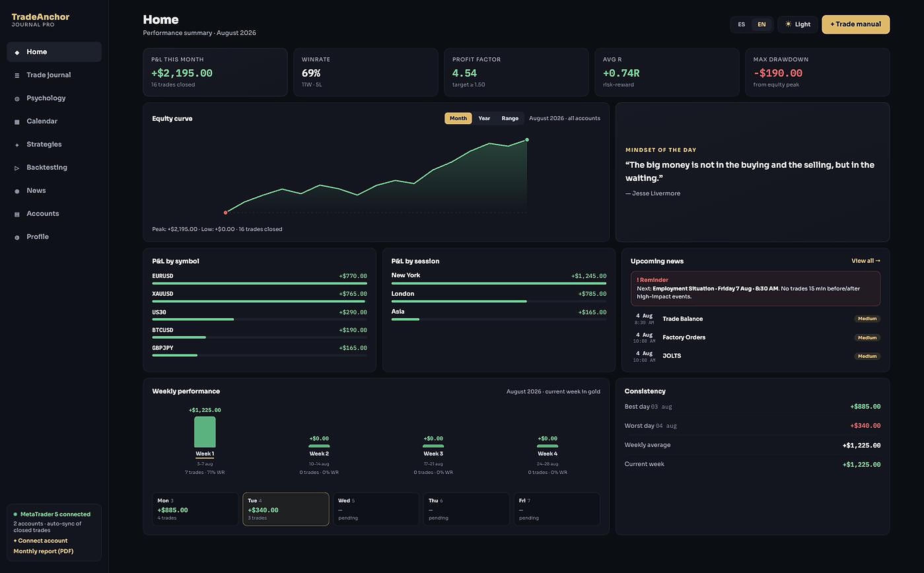Click the green MetaTrader connected status dot
Viewport: 924px width, 573px height.
point(15,514)
